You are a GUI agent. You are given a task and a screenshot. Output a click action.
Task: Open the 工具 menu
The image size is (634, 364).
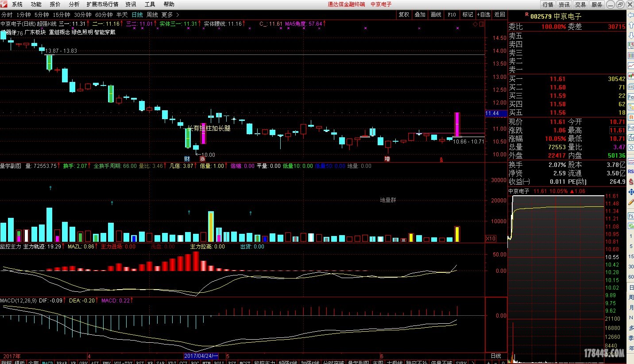pos(150,4)
